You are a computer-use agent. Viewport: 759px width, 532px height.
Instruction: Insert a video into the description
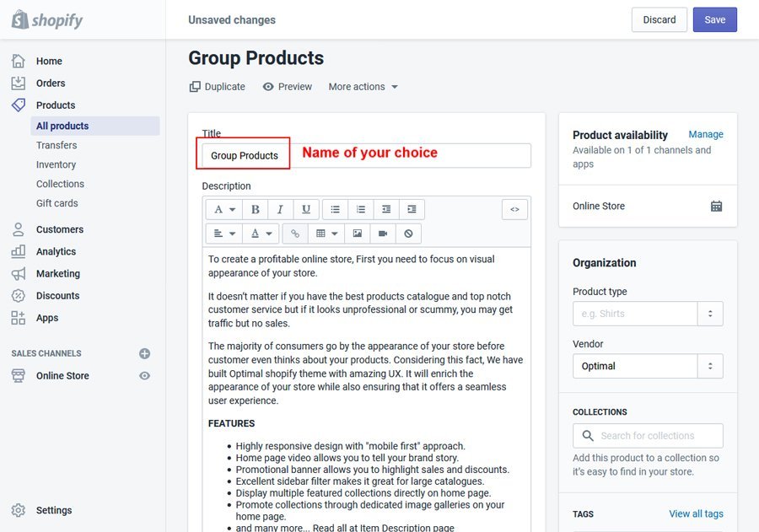(x=383, y=234)
